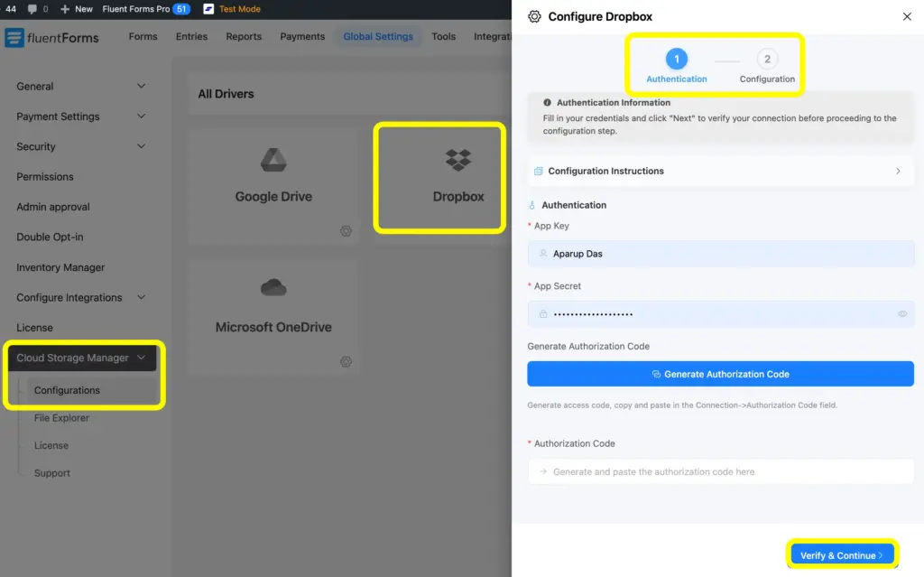Open Microsoft OneDrive driver card
Image resolution: width=924 pixels, height=577 pixels.
273,317
